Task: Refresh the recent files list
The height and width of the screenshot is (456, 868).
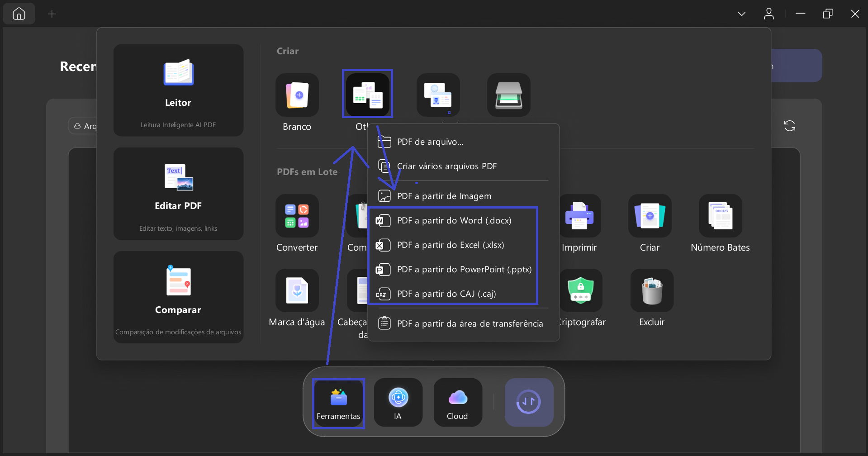Action: [x=790, y=126]
